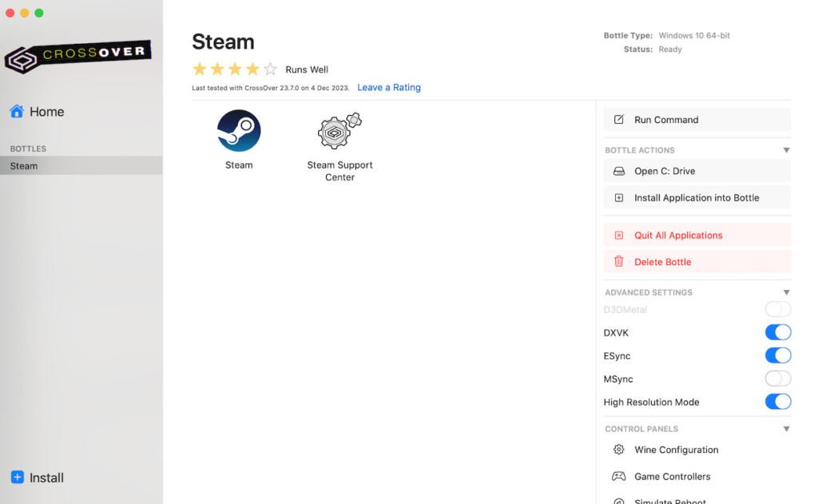Click Quit All Applications
Screen dimensions: 818x504
697,236
